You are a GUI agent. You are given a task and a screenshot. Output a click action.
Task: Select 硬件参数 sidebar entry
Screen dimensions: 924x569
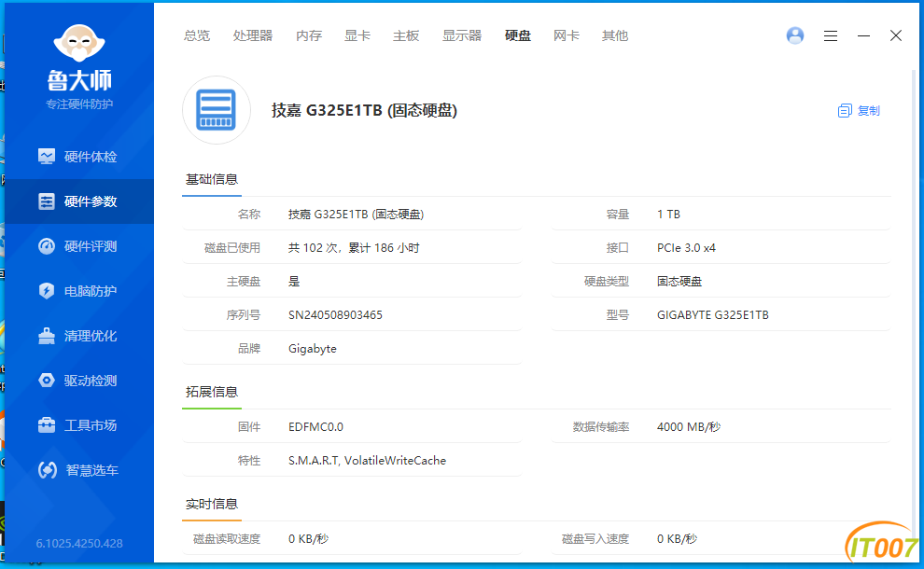(78, 201)
